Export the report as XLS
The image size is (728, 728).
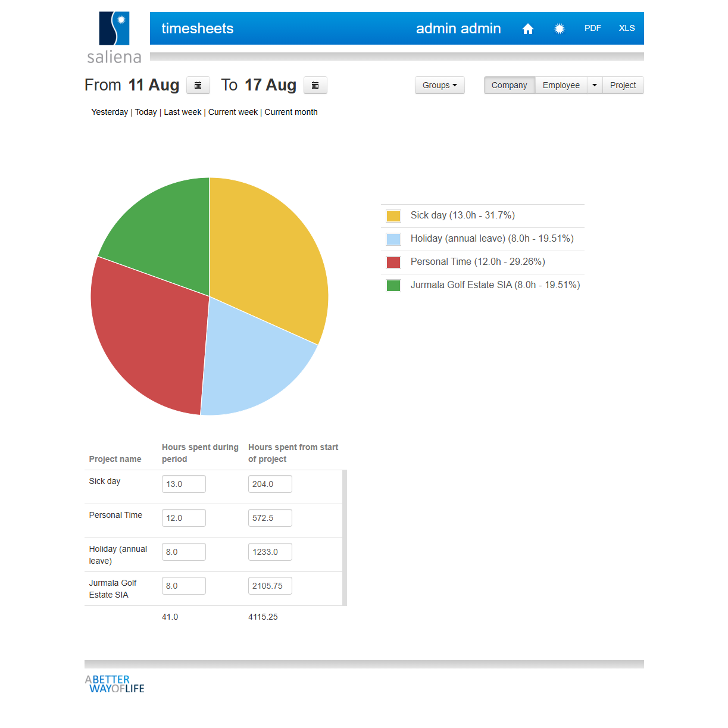626,28
